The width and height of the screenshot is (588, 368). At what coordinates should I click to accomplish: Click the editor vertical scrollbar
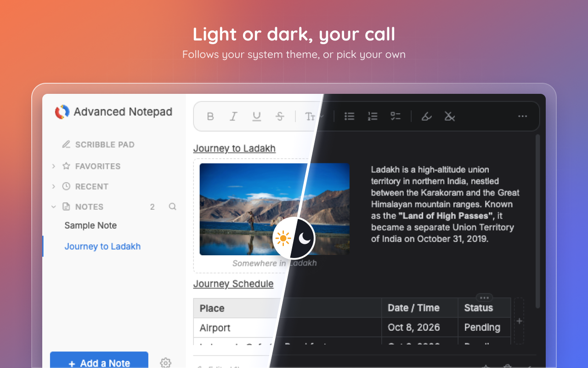coord(538,221)
